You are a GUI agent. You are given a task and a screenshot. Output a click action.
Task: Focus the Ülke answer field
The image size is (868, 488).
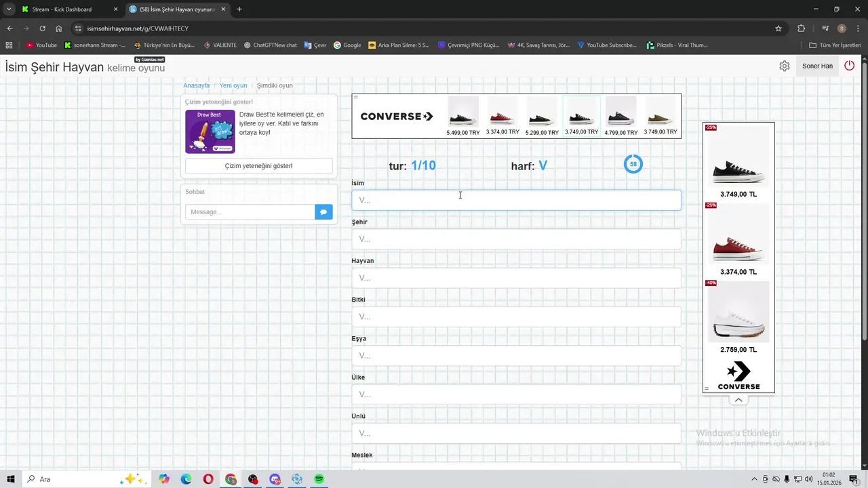(x=516, y=394)
